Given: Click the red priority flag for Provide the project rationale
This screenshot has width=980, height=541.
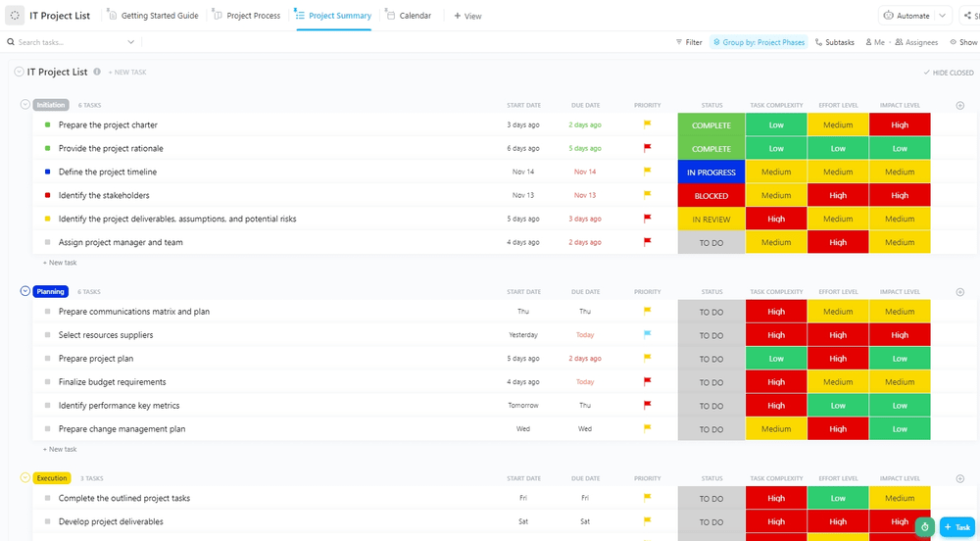Looking at the screenshot, I should click(x=647, y=148).
